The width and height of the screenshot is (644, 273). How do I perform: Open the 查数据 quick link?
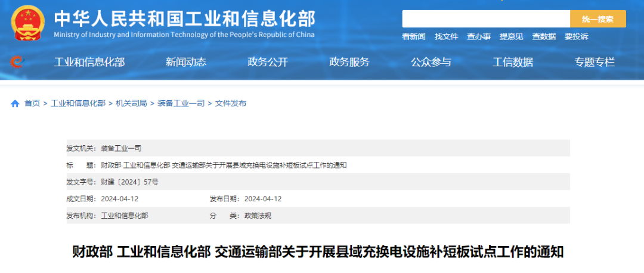[x=544, y=36]
